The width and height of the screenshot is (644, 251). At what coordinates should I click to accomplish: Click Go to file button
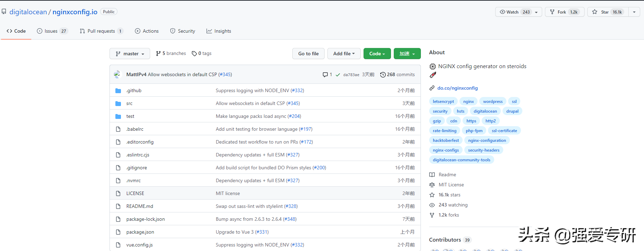(308, 54)
